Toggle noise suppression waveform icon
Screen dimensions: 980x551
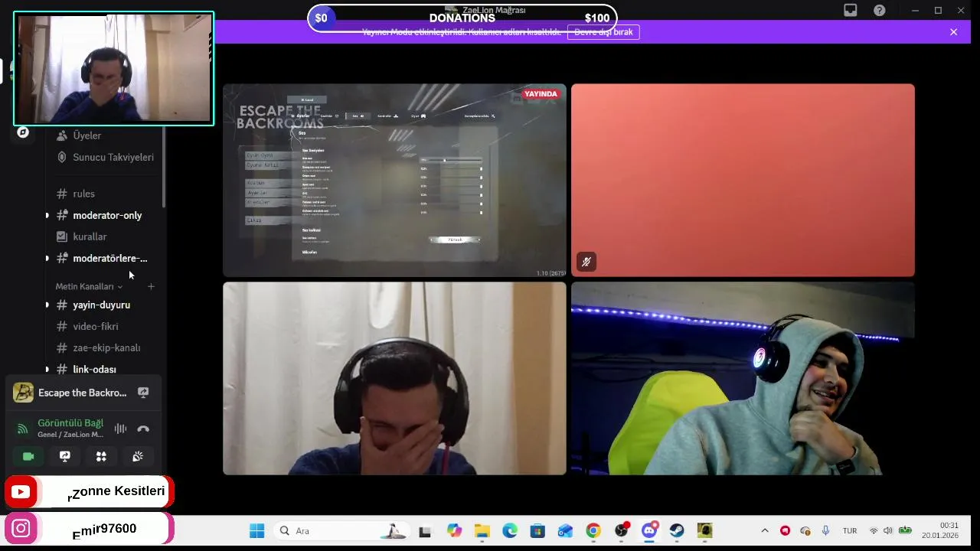(x=120, y=429)
